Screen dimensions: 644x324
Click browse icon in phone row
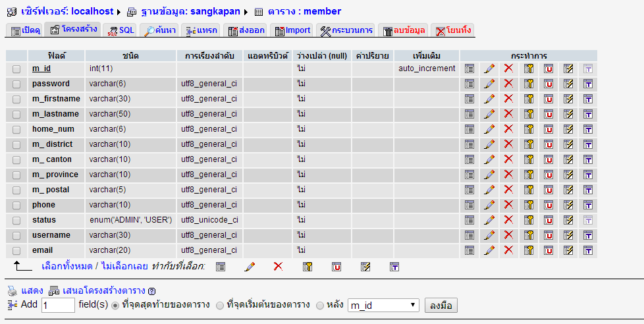(x=470, y=205)
